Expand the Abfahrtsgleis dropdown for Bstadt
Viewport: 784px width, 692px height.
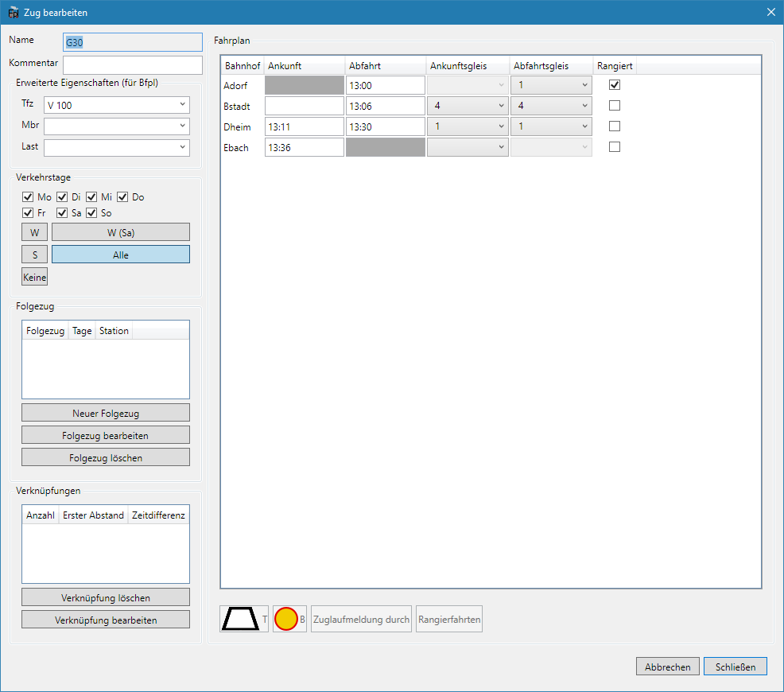click(551, 106)
